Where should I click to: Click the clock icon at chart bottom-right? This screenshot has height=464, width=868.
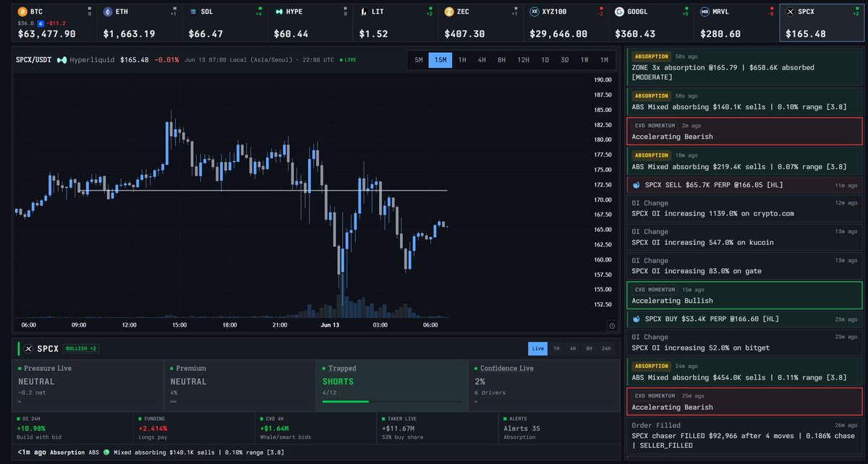[612, 325]
